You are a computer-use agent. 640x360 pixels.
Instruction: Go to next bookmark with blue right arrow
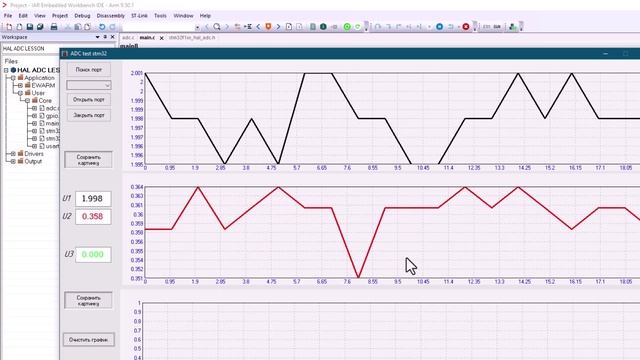[x=278, y=27]
